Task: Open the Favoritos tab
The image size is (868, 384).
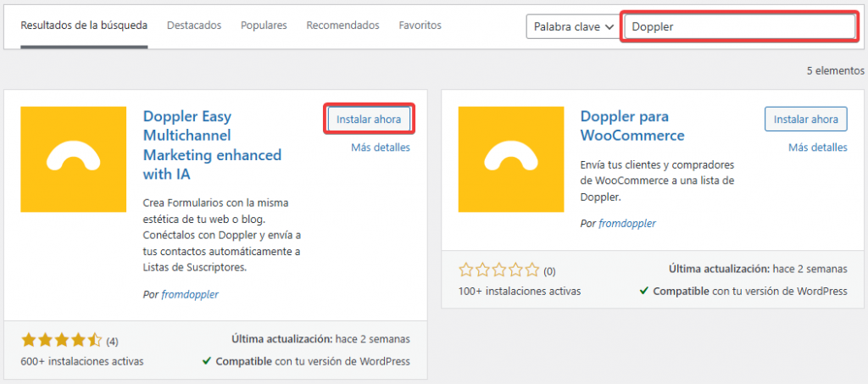Action: 420,25
